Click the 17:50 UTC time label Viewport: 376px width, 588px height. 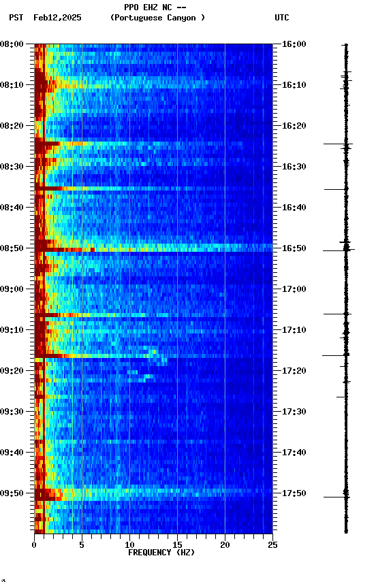294,493
